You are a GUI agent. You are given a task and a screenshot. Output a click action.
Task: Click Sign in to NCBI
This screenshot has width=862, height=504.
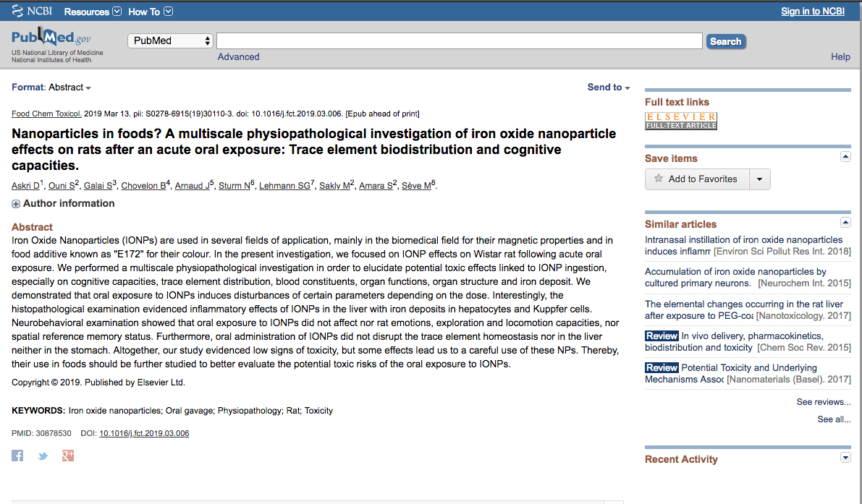pyautogui.click(x=813, y=11)
